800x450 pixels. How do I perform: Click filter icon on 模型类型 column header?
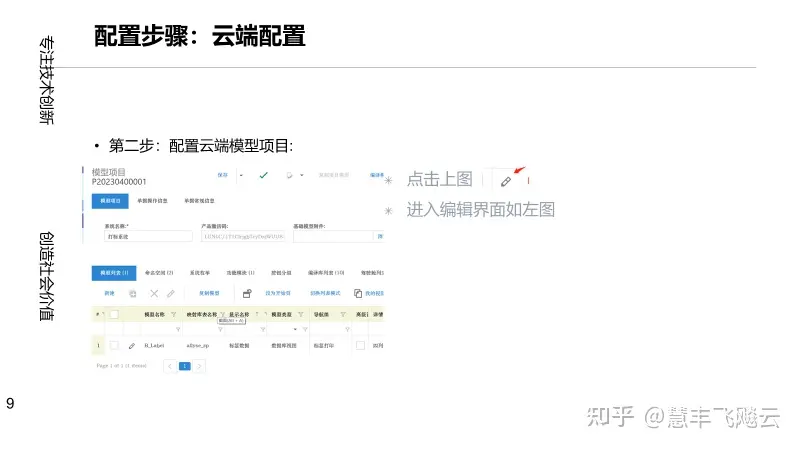click(x=301, y=314)
